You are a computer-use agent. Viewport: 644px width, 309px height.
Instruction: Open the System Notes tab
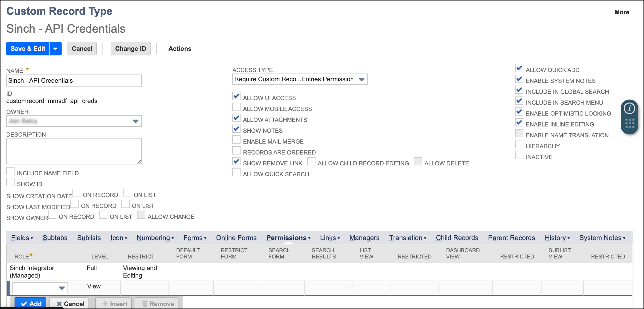click(x=600, y=238)
